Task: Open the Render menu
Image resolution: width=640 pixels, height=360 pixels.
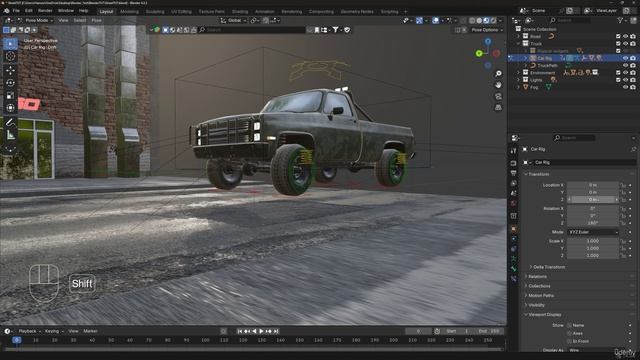Action: coord(45,11)
